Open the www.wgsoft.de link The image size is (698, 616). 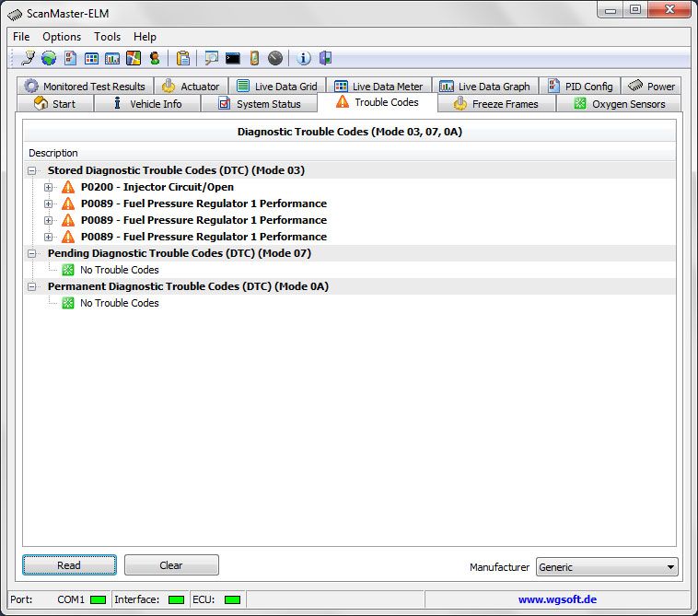point(557,599)
